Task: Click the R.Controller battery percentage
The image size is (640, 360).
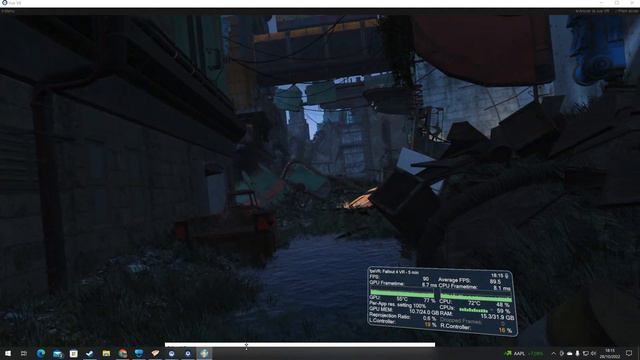Action: tap(505, 330)
